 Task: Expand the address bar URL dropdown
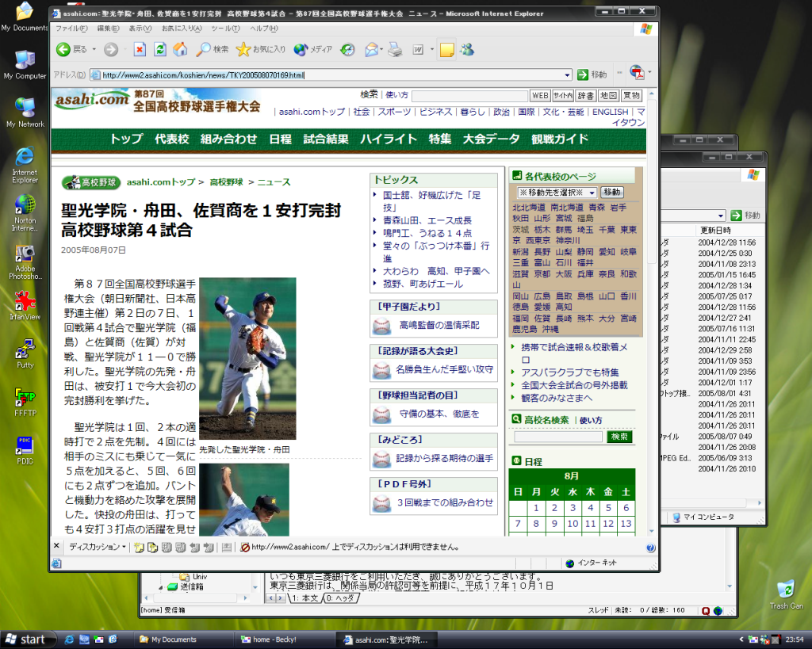pyautogui.click(x=567, y=74)
